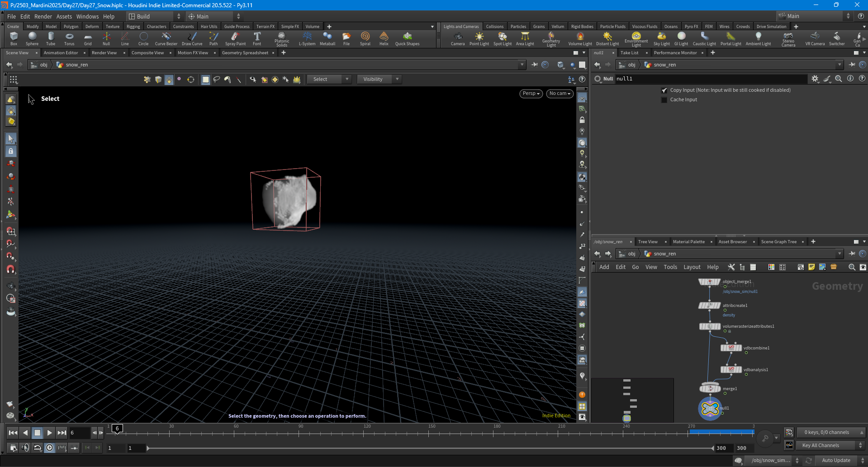Viewport: 868px width, 467px height.
Task: Open the Pyro FX shelf tab
Action: coord(691,27)
